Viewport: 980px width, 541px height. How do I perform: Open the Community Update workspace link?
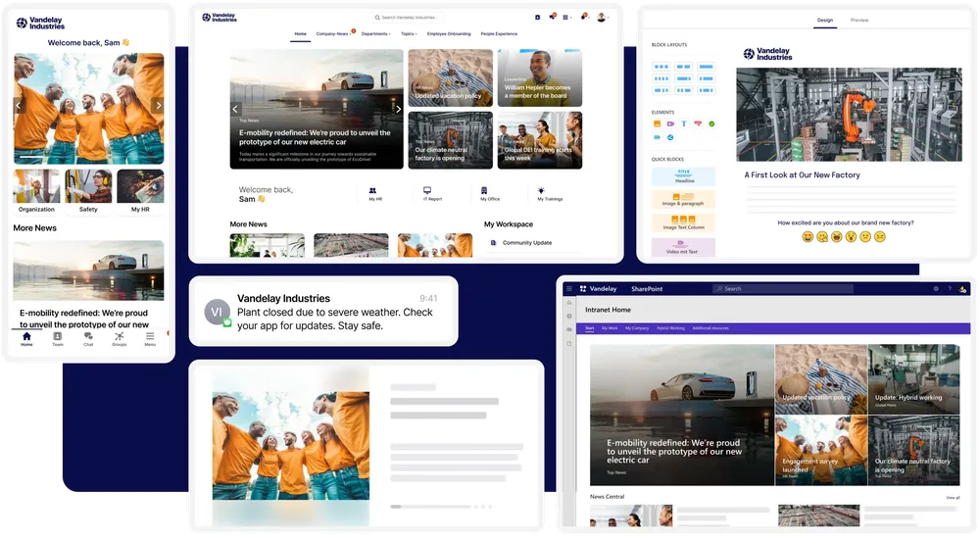click(526, 243)
